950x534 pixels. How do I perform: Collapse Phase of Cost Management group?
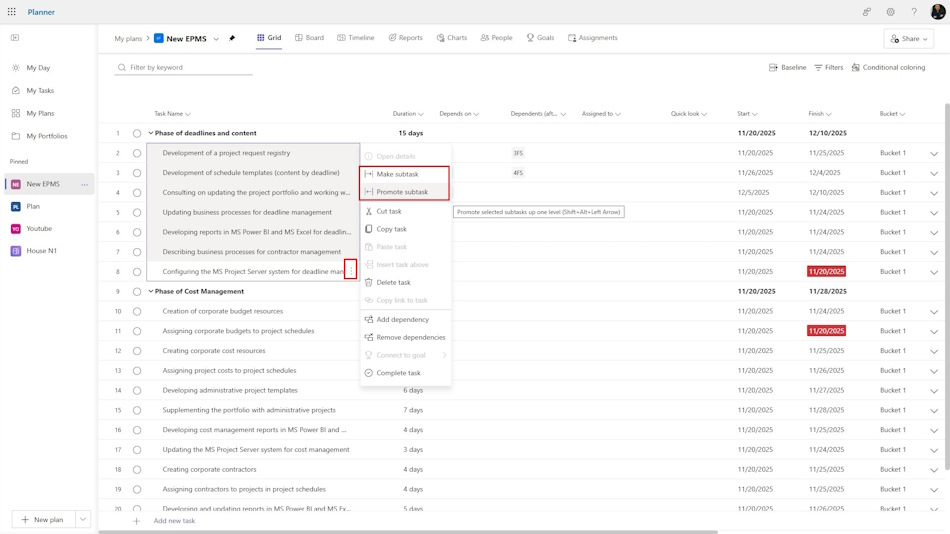click(x=151, y=291)
